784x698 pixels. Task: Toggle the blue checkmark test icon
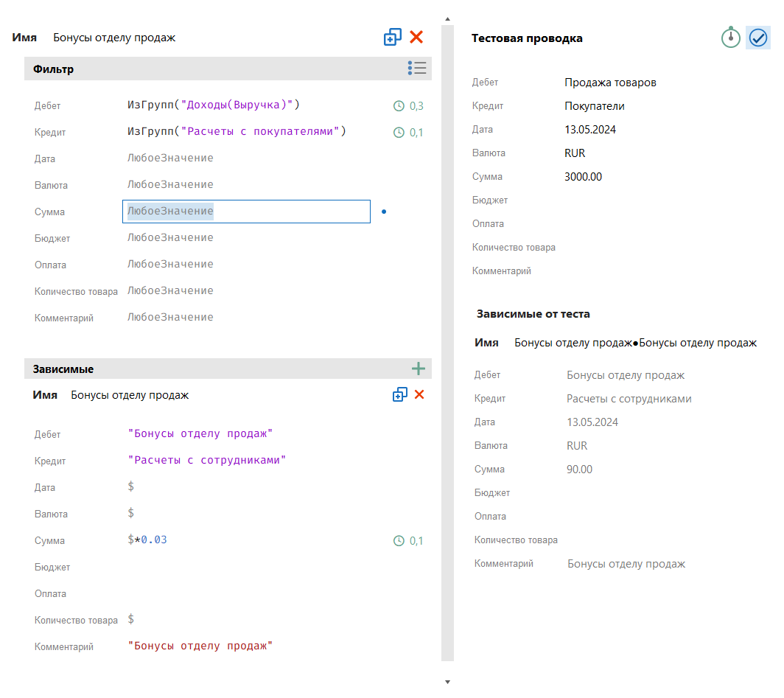tap(758, 38)
